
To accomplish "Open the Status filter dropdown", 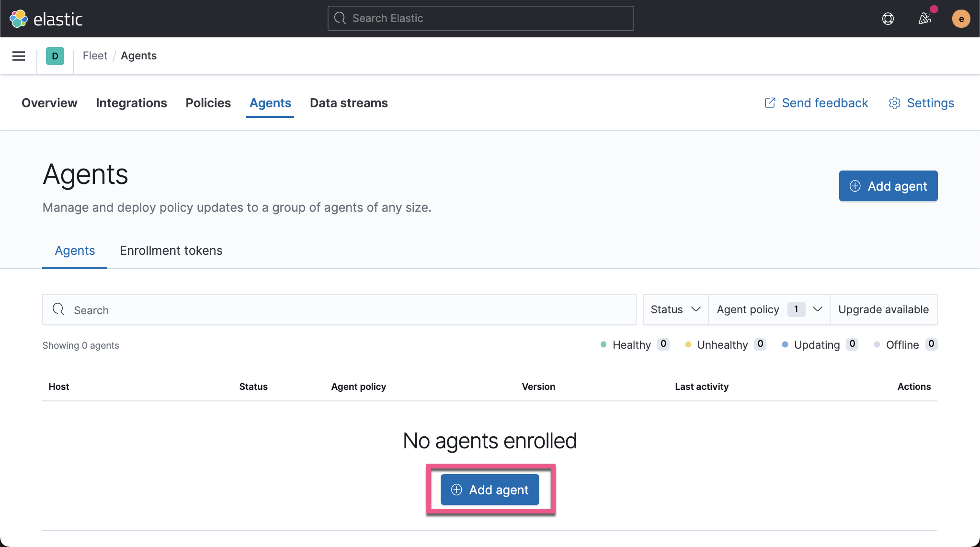I will 675,309.
